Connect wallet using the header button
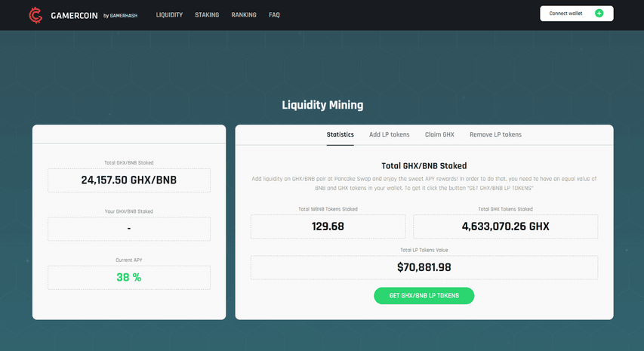Image resolution: width=644 pixels, height=351 pixels. (x=577, y=14)
